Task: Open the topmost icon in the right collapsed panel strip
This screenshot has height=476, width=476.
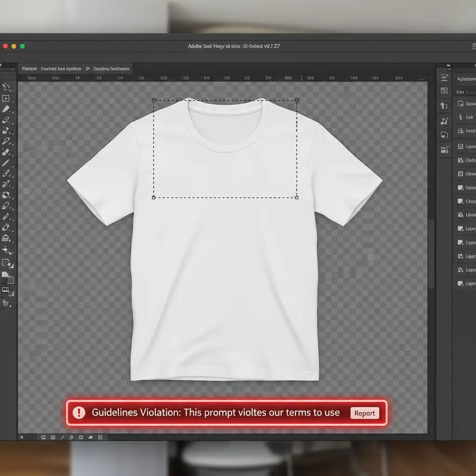Action: pos(444,78)
